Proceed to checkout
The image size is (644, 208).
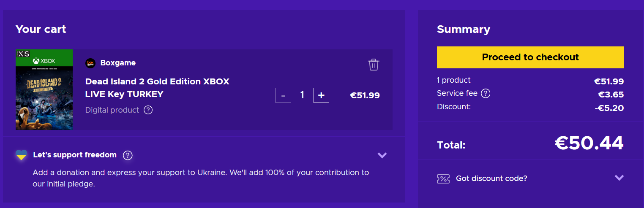(530, 57)
